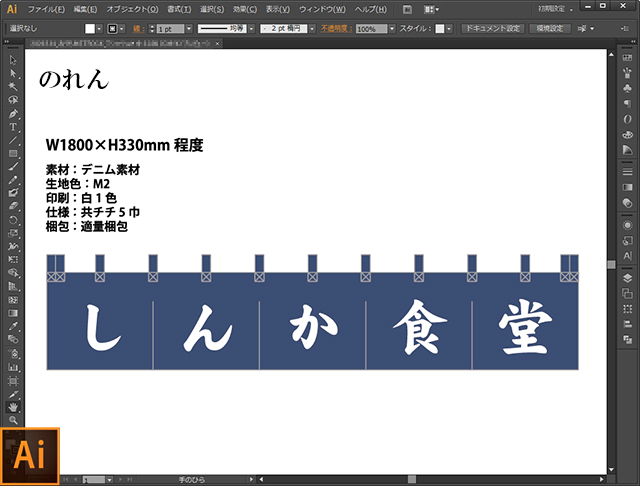Activate the Magic Wand tool

pos(13,87)
